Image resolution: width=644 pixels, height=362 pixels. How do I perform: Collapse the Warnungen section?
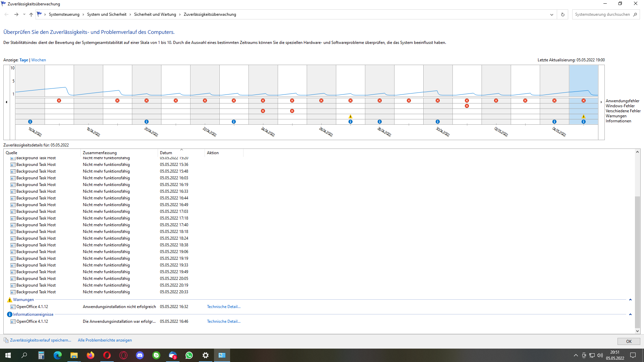[x=630, y=300]
